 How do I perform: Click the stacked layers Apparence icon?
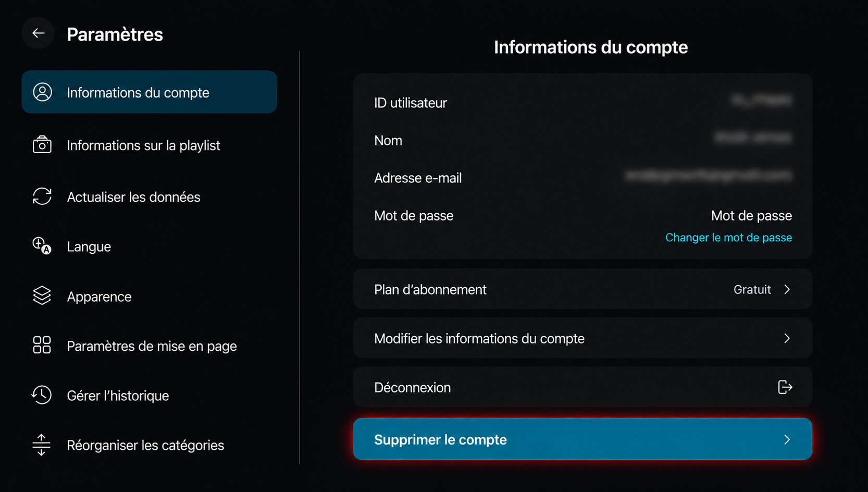[x=42, y=296]
